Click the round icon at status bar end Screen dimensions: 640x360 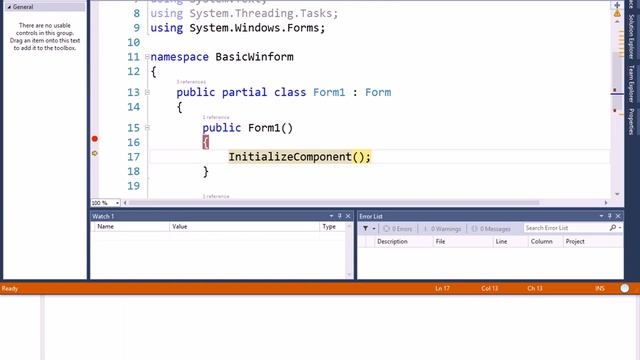pyautogui.click(x=624, y=288)
